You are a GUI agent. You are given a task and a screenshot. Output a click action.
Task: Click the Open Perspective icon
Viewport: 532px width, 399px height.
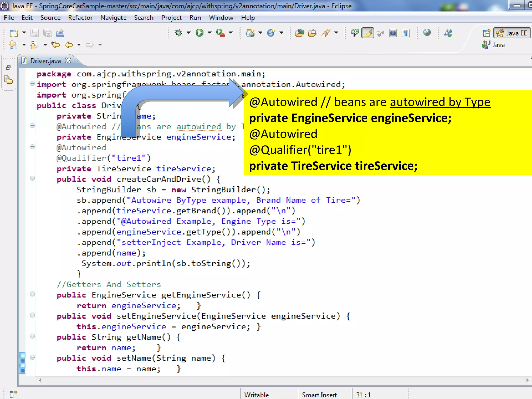(487, 33)
